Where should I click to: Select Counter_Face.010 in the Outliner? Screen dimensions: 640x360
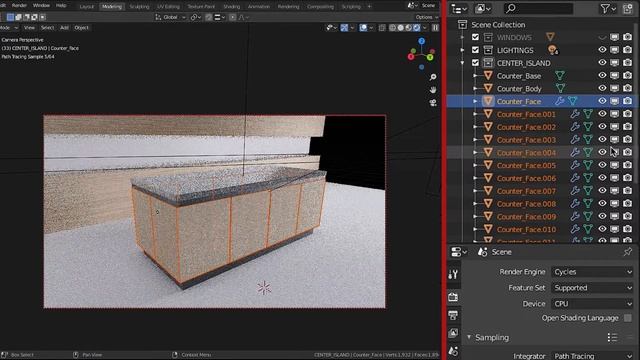[526, 229]
